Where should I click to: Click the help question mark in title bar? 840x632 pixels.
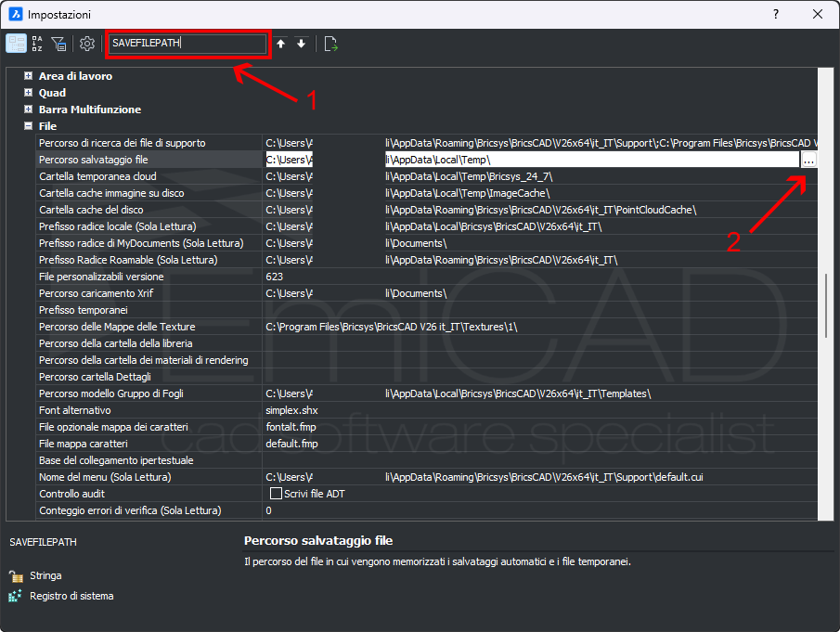775,15
